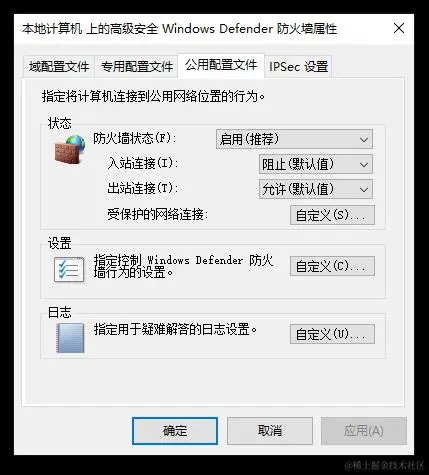The width and height of the screenshot is (429, 475).
Task: Click the chevron arrow of 启用(推荐) combo box
Action: (x=364, y=139)
